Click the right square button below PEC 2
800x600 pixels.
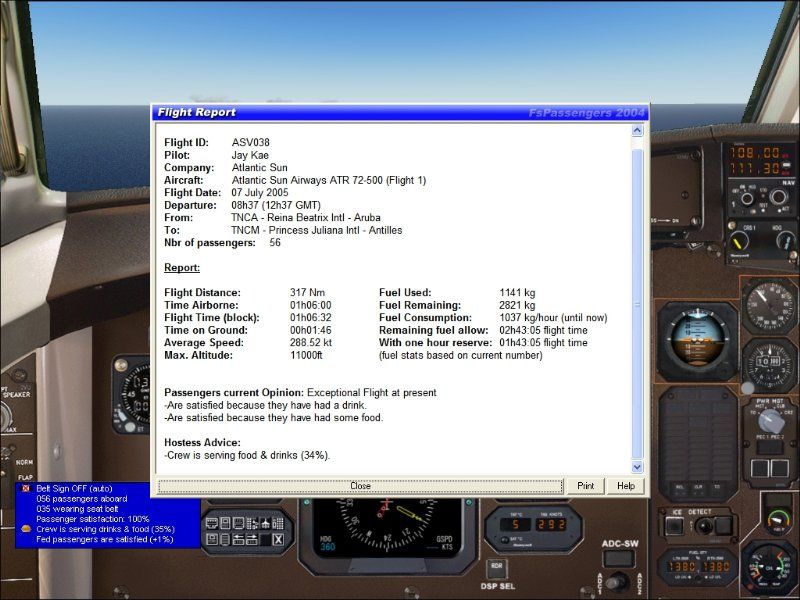pyautogui.click(x=780, y=468)
